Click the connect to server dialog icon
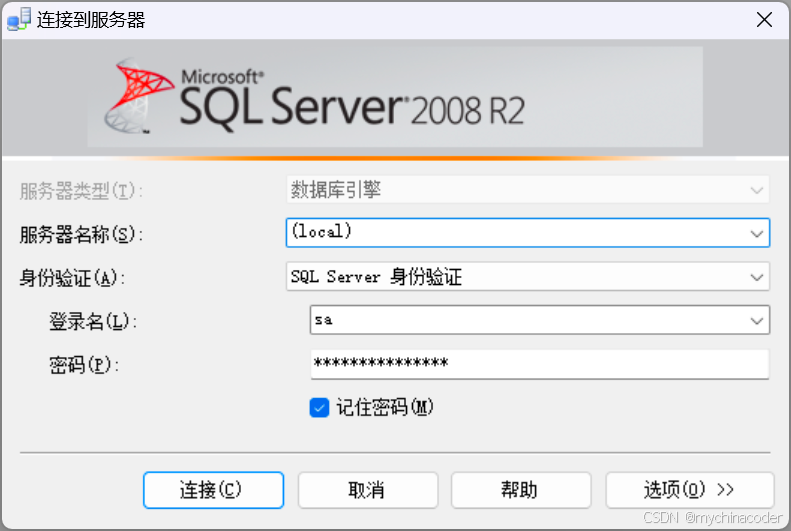The image size is (791, 531). pyautogui.click(x=19, y=20)
